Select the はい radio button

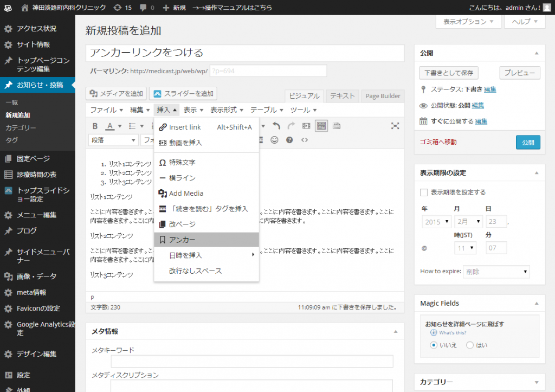[470, 345]
